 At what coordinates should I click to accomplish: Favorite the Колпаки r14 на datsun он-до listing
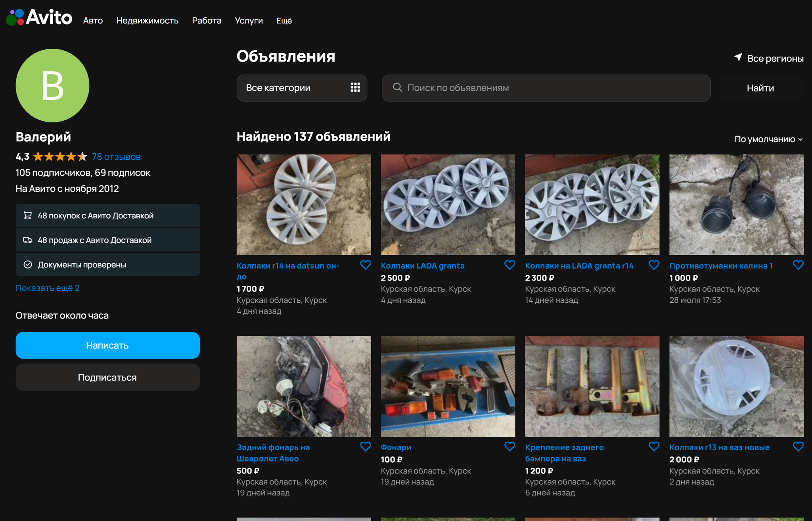pyautogui.click(x=365, y=265)
